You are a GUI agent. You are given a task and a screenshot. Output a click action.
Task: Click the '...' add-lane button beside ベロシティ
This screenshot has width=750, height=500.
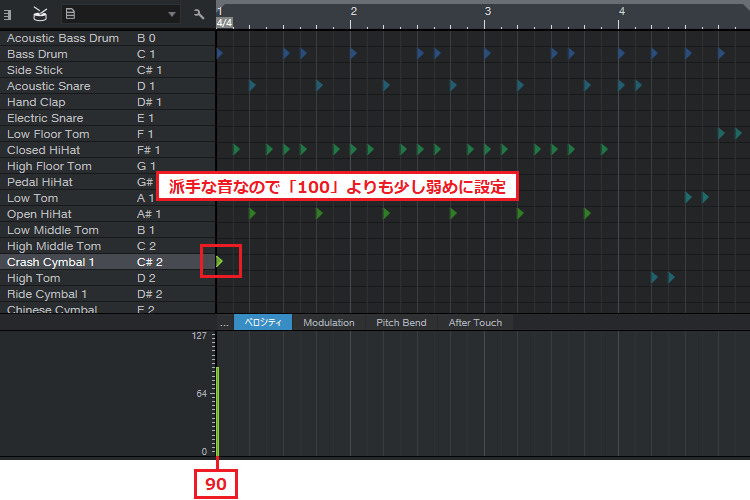pos(224,322)
